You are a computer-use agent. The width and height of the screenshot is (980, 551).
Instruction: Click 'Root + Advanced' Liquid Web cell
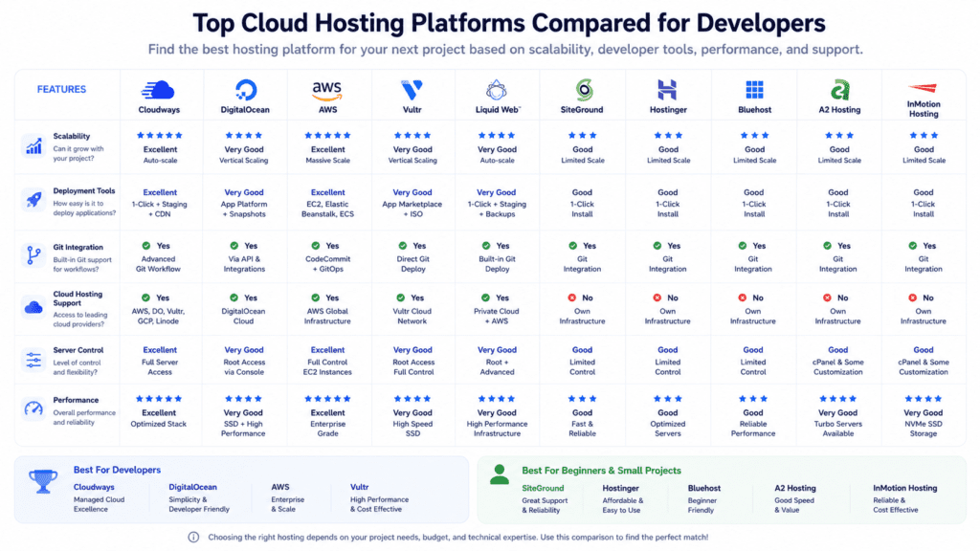pyautogui.click(x=497, y=367)
